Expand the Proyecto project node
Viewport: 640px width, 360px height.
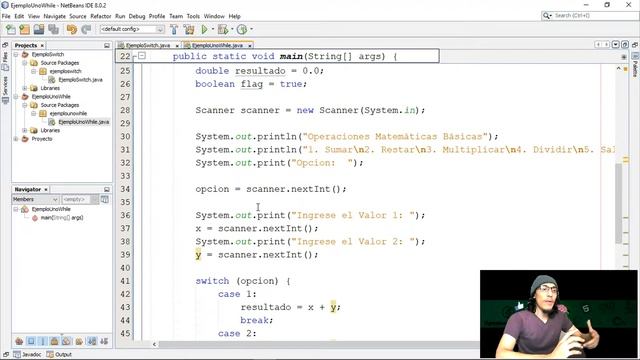(16, 139)
